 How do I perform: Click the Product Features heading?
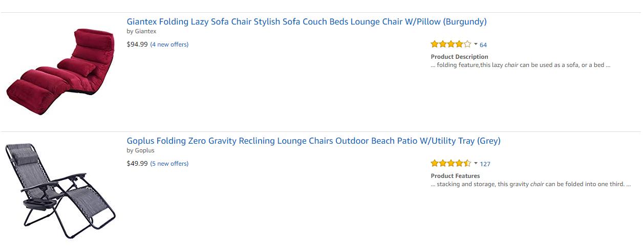pos(455,176)
